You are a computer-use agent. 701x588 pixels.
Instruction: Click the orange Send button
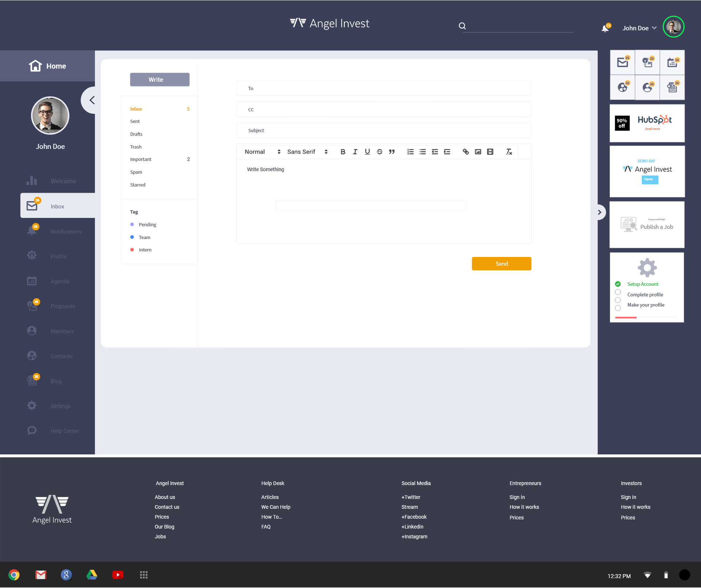click(x=501, y=264)
